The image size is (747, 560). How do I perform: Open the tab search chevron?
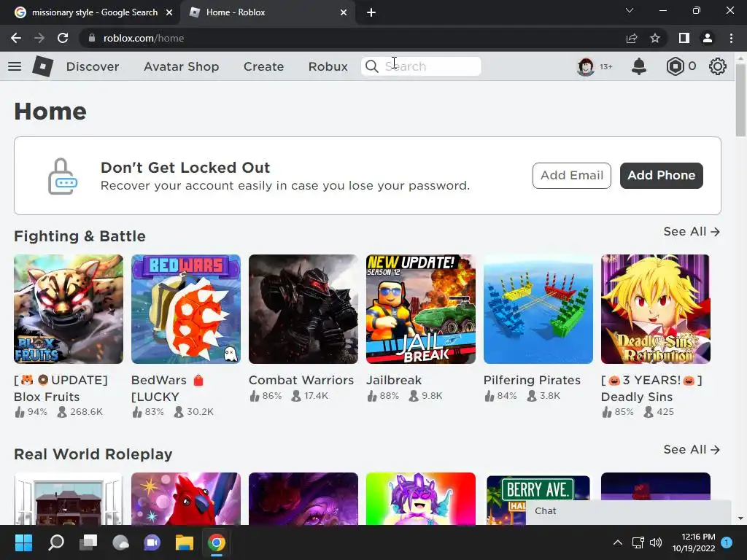tap(630, 10)
